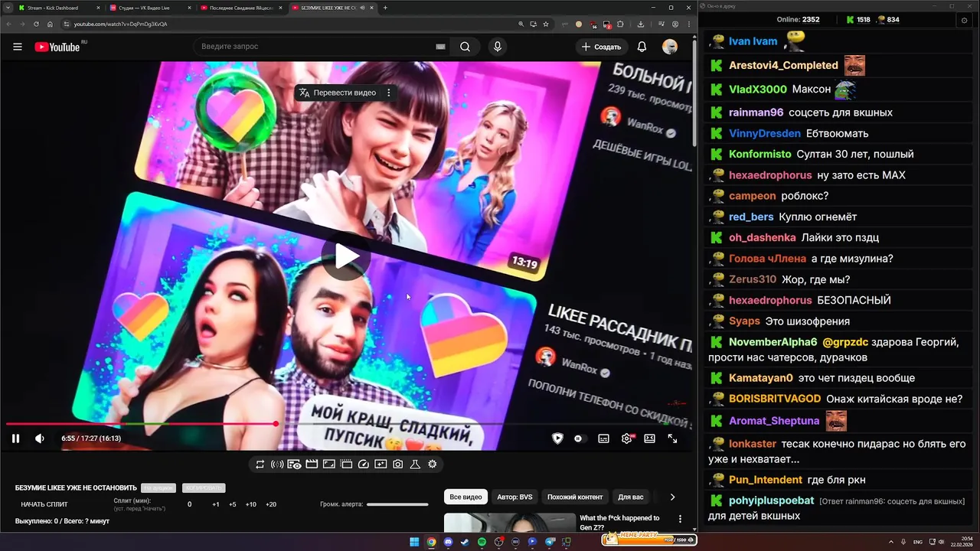Enter fullscreen mode
Viewport: 980px width, 551px height.
pyautogui.click(x=672, y=439)
